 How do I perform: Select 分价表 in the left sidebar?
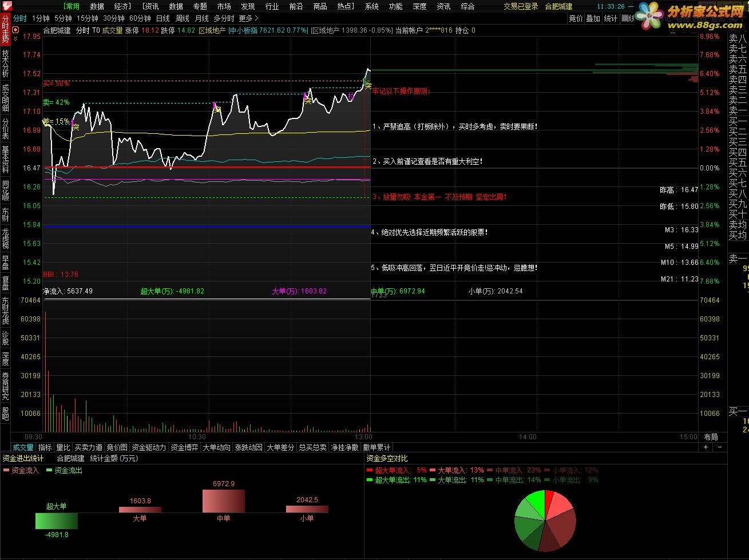click(x=5, y=129)
